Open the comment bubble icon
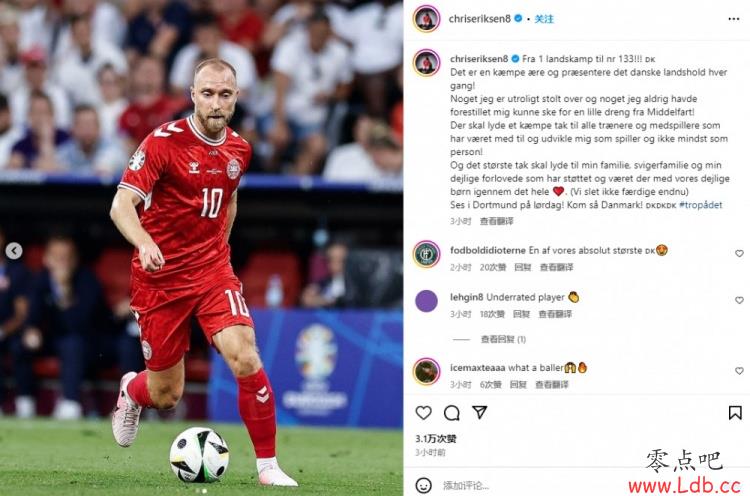Image resolution: width=750 pixels, height=496 pixels. coord(452,413)
